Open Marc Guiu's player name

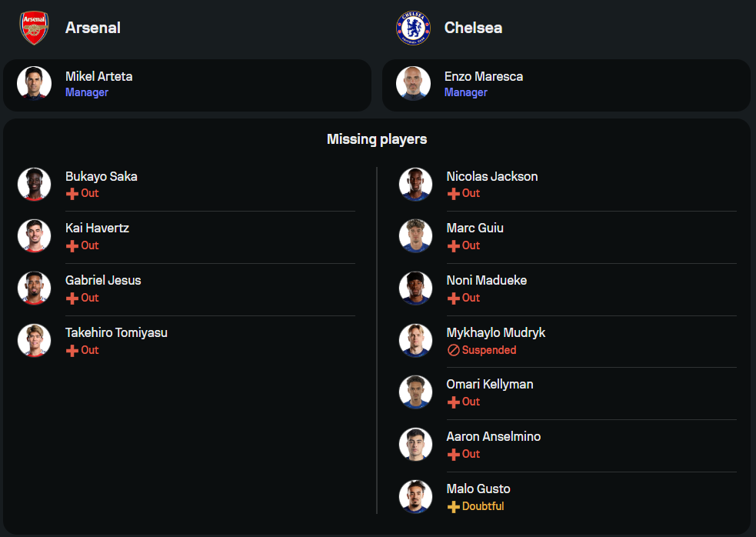[x=475, y=228]
